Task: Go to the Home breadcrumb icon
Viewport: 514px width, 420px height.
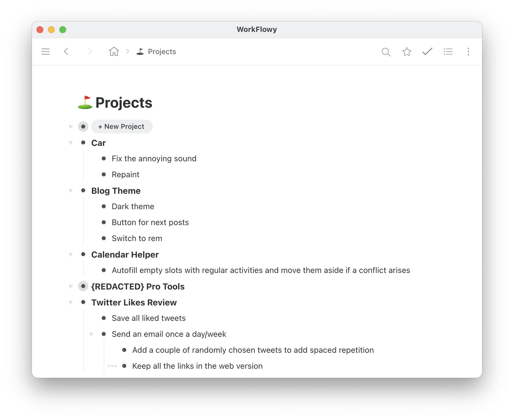Action: pyautogui.click(x=114, y=52)
